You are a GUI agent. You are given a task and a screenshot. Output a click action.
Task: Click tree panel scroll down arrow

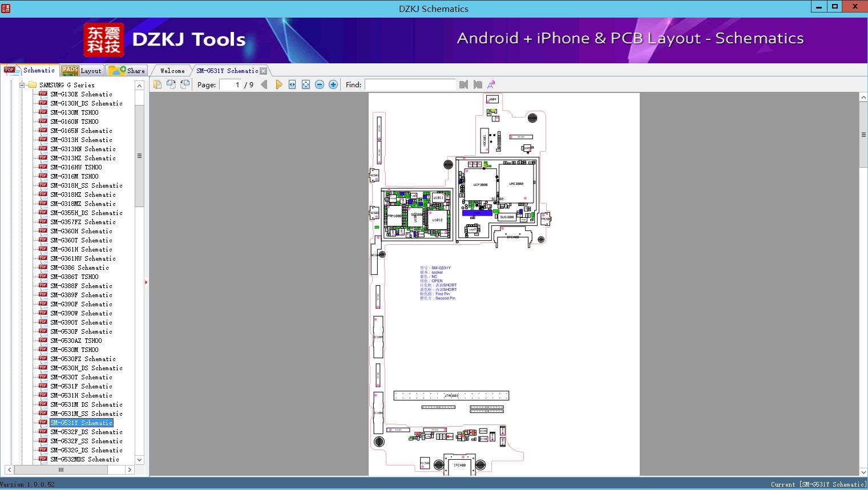click(x=139, y=460)
